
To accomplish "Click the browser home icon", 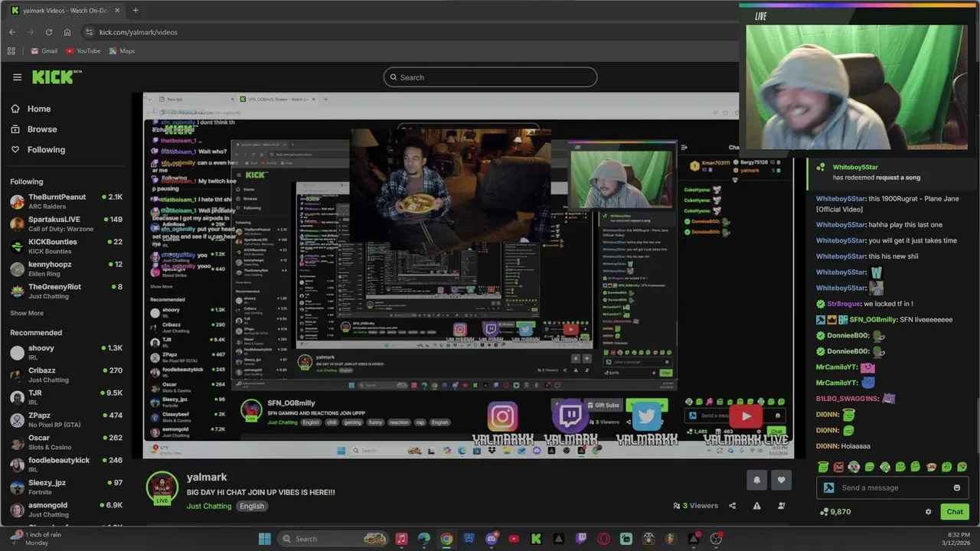I will [67, 32].
